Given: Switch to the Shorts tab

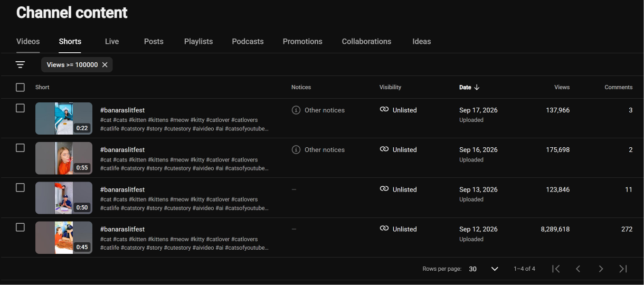Looking at the screenshot, I should tap(70, 41).
